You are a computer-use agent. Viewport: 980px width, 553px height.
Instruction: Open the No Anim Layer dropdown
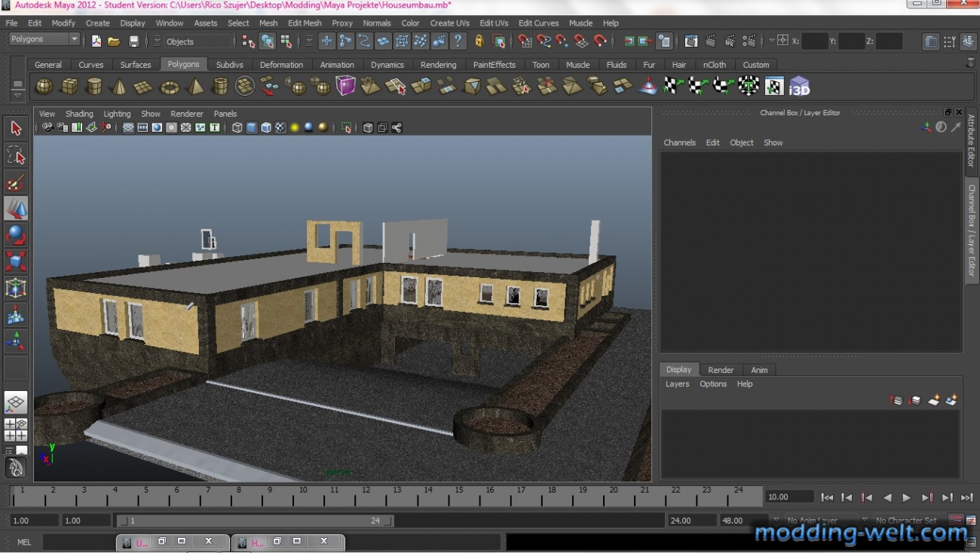point(822,521)
